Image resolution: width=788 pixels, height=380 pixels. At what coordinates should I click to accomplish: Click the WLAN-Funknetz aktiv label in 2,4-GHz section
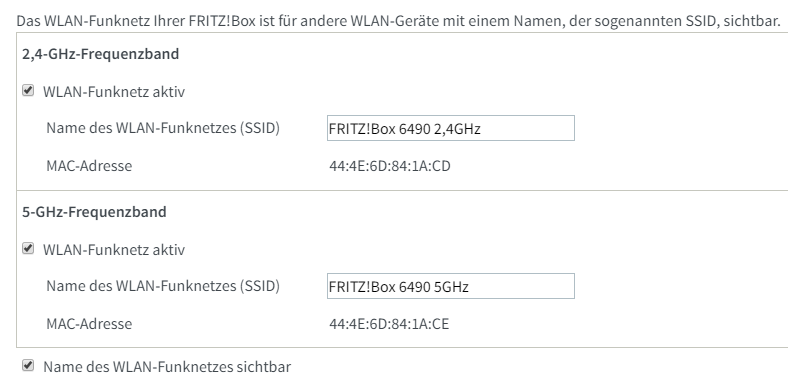[x=114, y=92]
